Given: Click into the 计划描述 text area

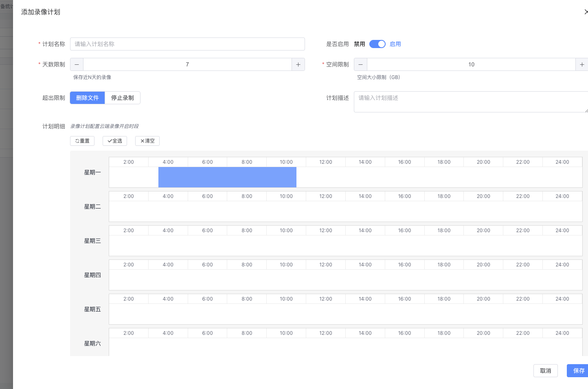Looking at the screenshot, I should pos(470,102).
